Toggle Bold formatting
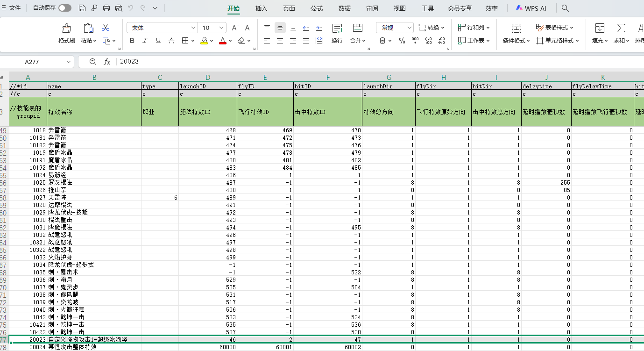The width and height of the screenshot is (644, 351). (132, 41)
